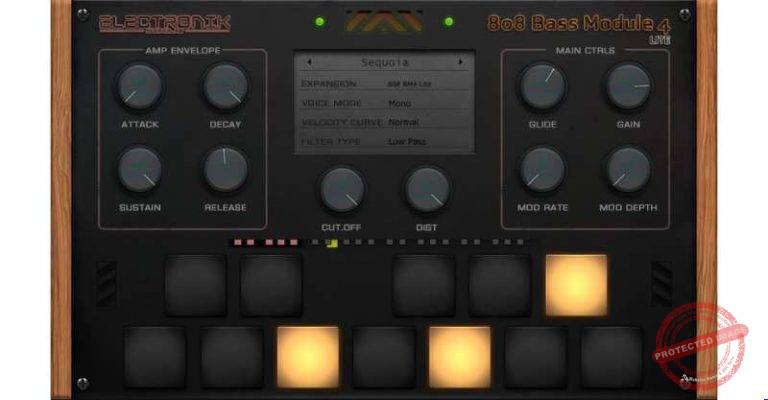Screen dimensions: 768x400
Task: Change Voice Mode value Mono
Action: pyautogui.click(x=400, y=103)
